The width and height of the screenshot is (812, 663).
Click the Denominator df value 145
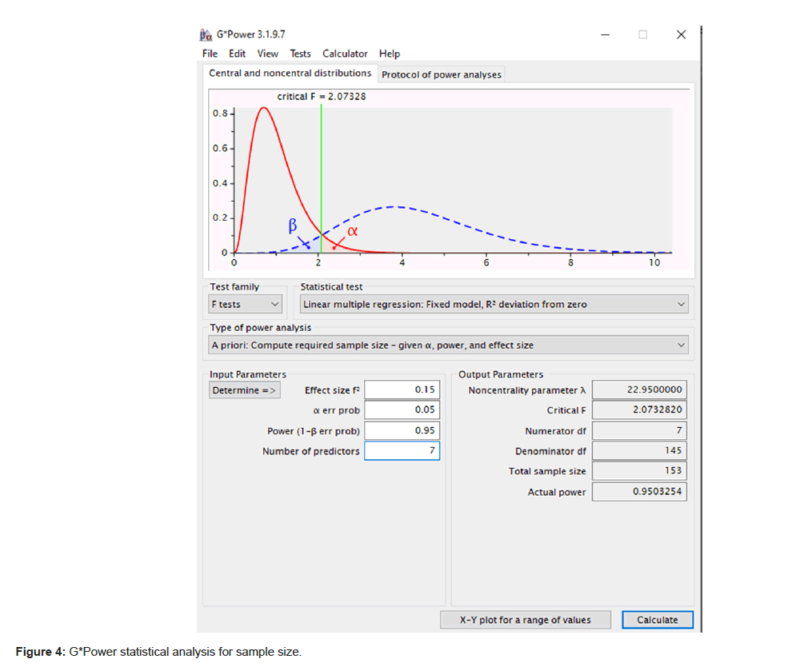pyautogui.click(x=639, y=451)
